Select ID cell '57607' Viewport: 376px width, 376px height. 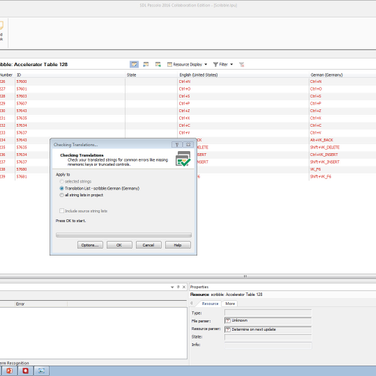click(70, 103)
